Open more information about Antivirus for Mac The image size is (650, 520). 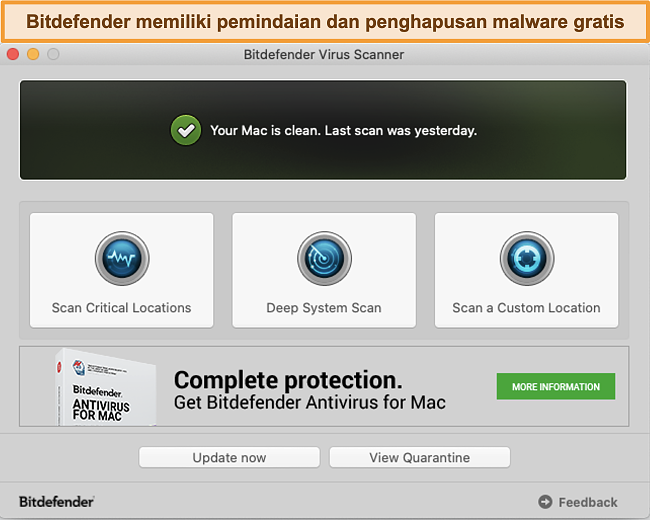555,386
